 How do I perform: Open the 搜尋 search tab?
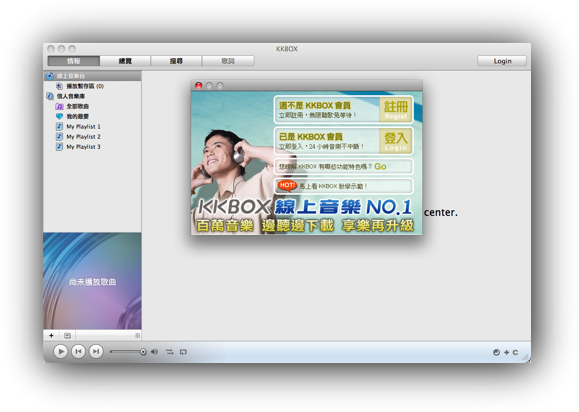(176, 61)
